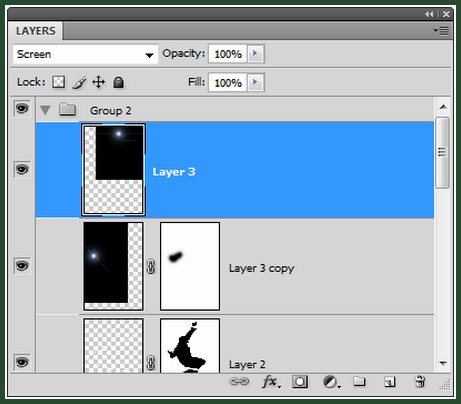Viewport: 461px width, 404px height.
Task: Open the Fill slider arrow
Action: [x=255, y=82]
